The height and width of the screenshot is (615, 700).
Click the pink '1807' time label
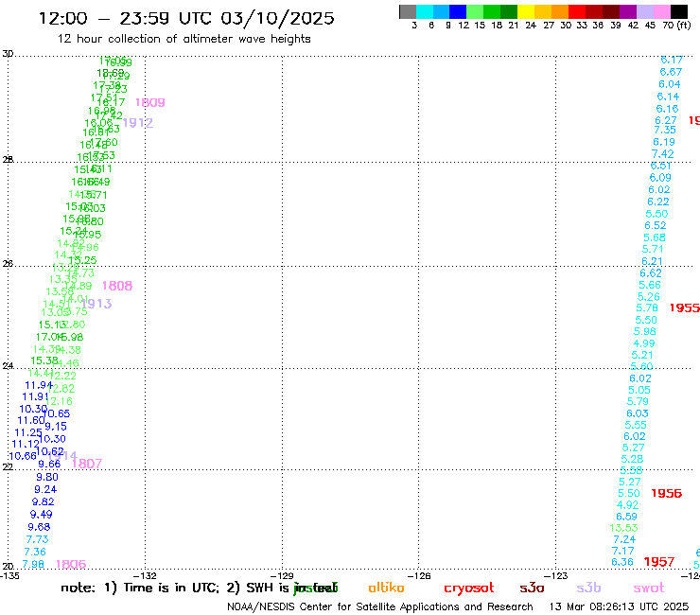point(87,464)
